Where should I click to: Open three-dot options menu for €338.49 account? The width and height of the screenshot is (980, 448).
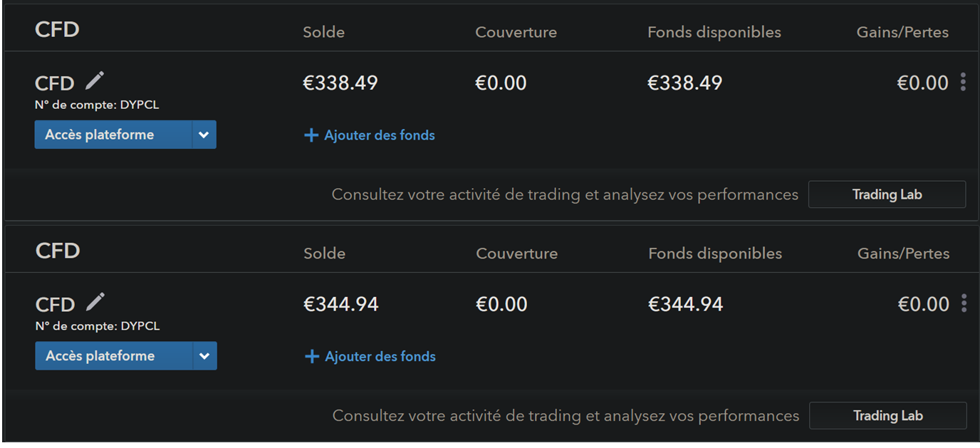coord(963,83)
